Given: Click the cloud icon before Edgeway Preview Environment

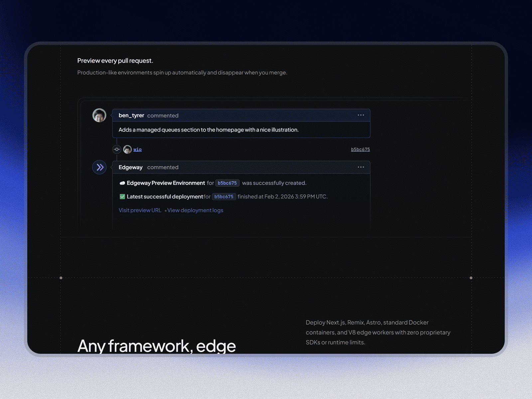Looking at the screenshot, I should (x=122, y=183).
